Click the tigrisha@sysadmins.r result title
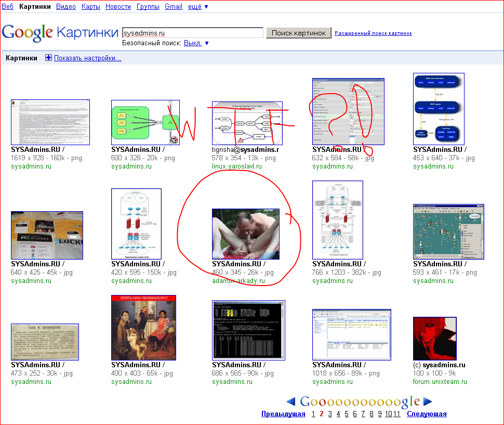The image size is (504, 425). 245,150
